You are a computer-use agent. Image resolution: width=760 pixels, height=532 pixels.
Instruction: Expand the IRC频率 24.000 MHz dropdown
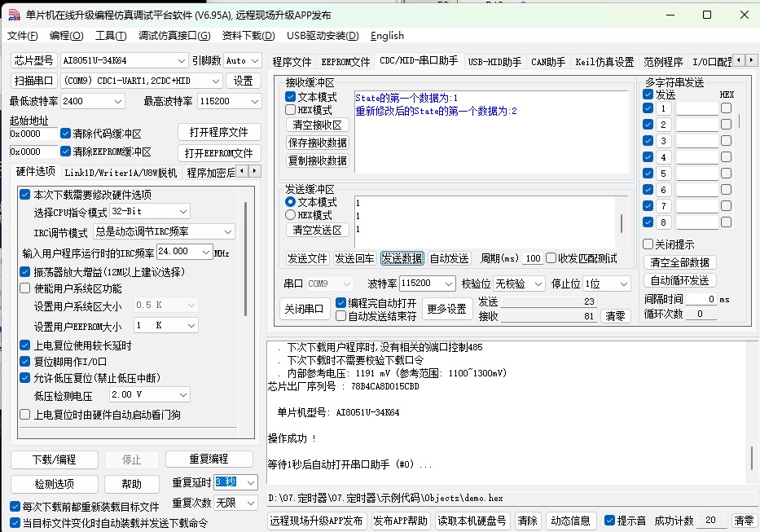pyautogui.click(x=206, y=252)
